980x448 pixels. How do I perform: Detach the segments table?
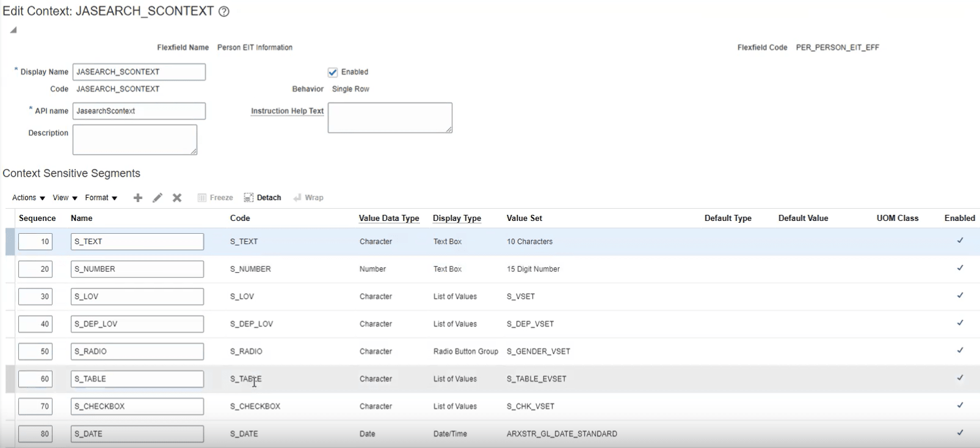(263, 198)
